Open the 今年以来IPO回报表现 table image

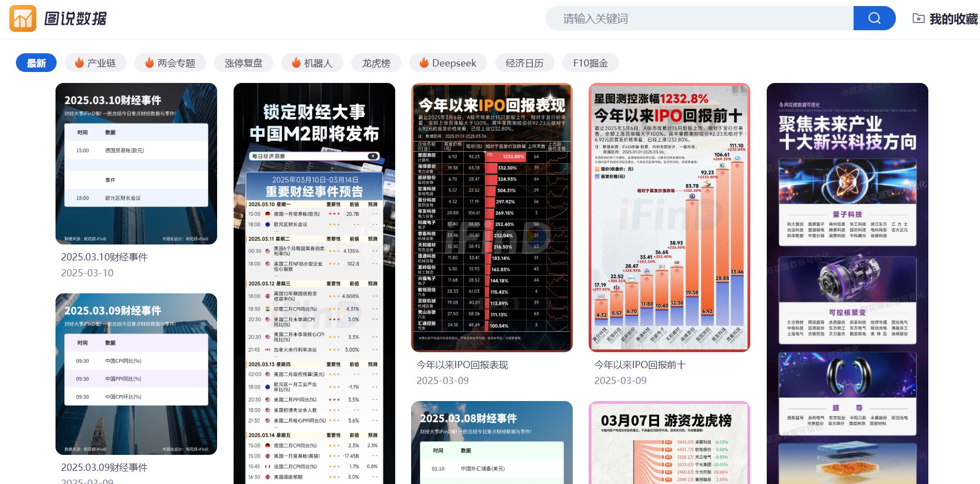[492, 218]
